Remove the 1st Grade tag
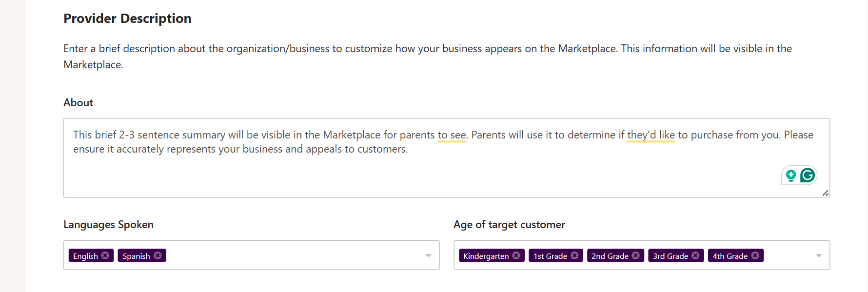This screenshot has width=868, height=292. tap(574, 255)
